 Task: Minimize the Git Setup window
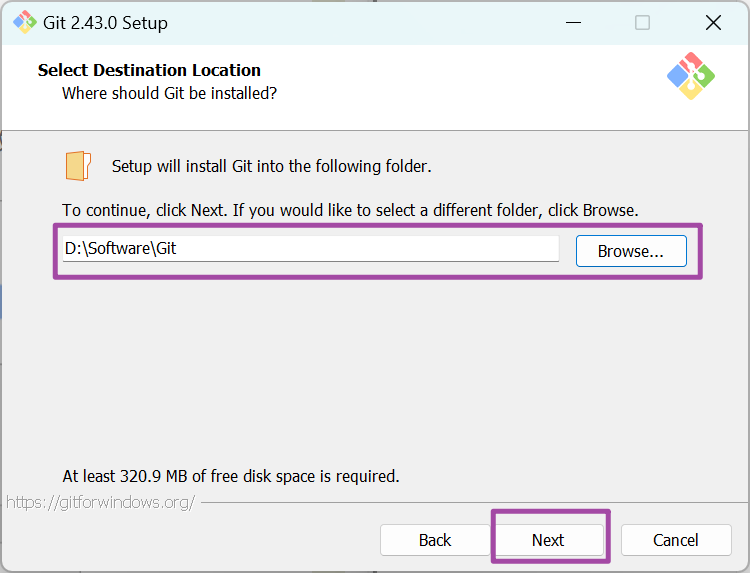(x=573, y=22)
